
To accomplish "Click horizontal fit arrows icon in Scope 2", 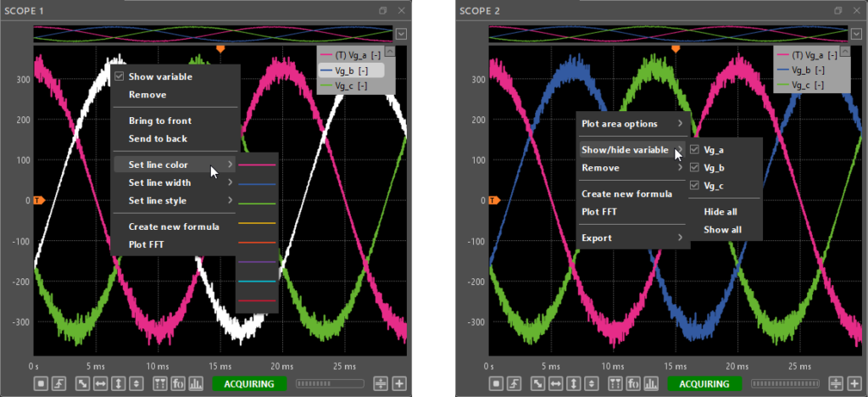I will 556,384.
